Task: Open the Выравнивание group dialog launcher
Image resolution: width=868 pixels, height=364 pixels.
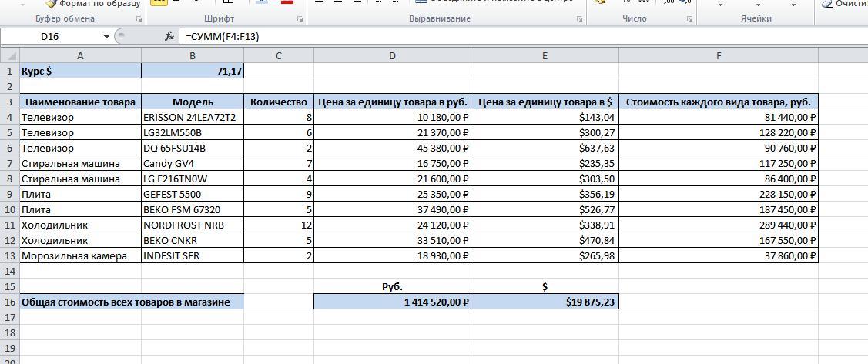Action: click(579, 18)
